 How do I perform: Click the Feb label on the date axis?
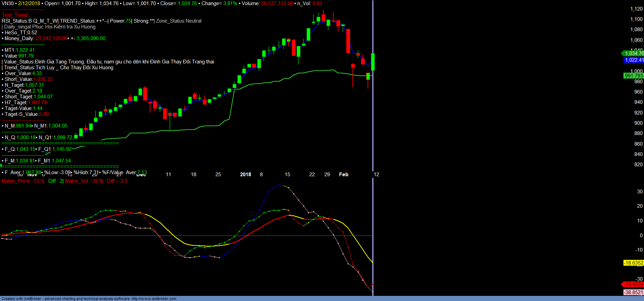tap(344, 174)
